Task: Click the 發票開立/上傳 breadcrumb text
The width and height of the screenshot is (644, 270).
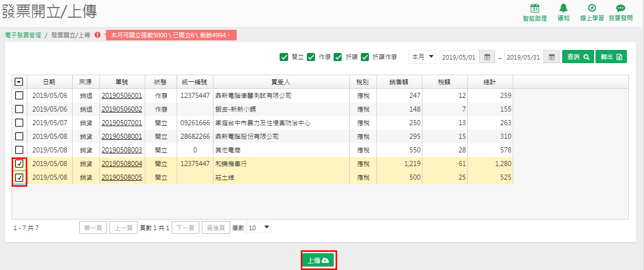Action: [71, 35]
